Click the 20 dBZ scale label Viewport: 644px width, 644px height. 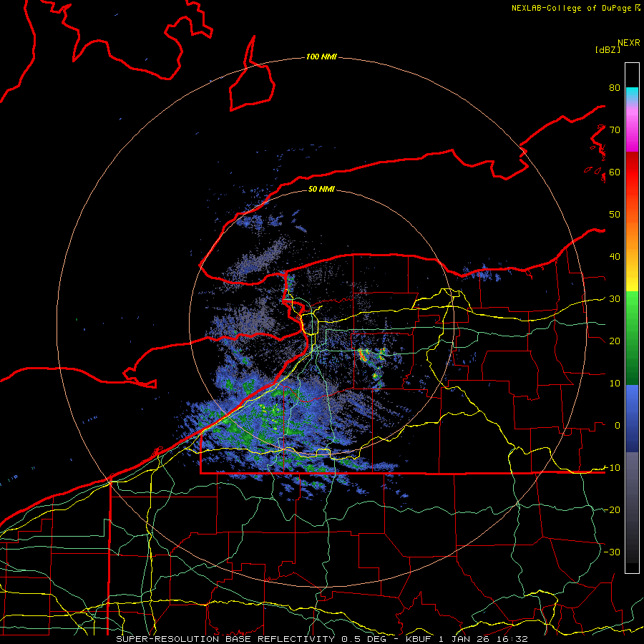pos(615,341)
